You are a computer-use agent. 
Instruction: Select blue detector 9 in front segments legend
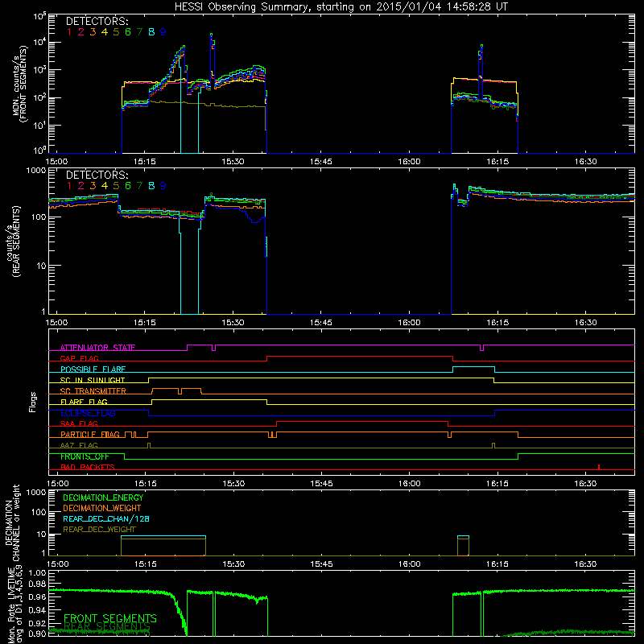tap(163, 32)
